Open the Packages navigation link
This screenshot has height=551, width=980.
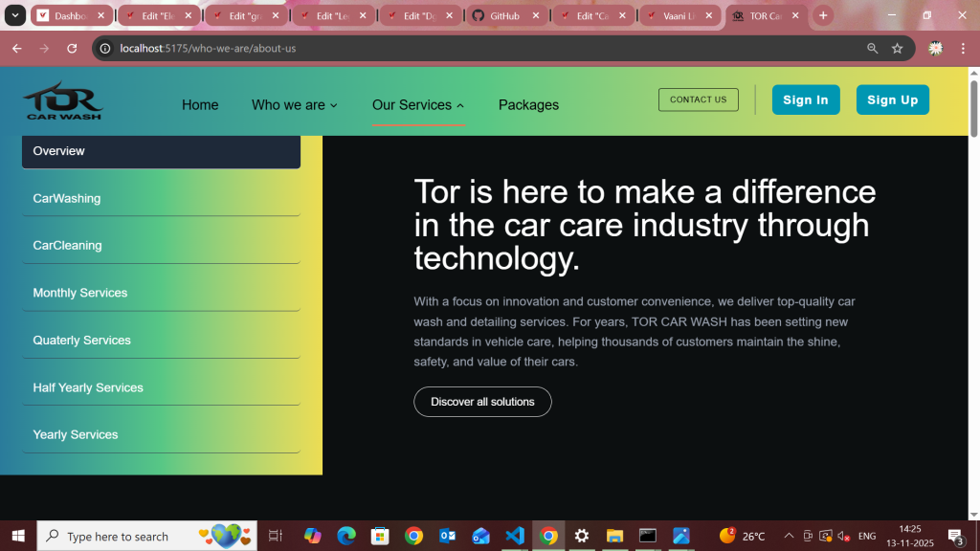pos(528,105)
